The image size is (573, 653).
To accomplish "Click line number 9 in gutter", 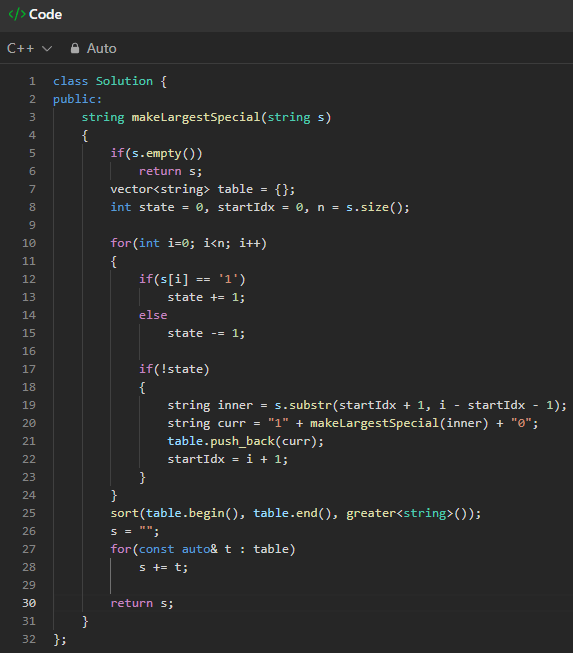I will pyautogui.click(x=32, y=225).
